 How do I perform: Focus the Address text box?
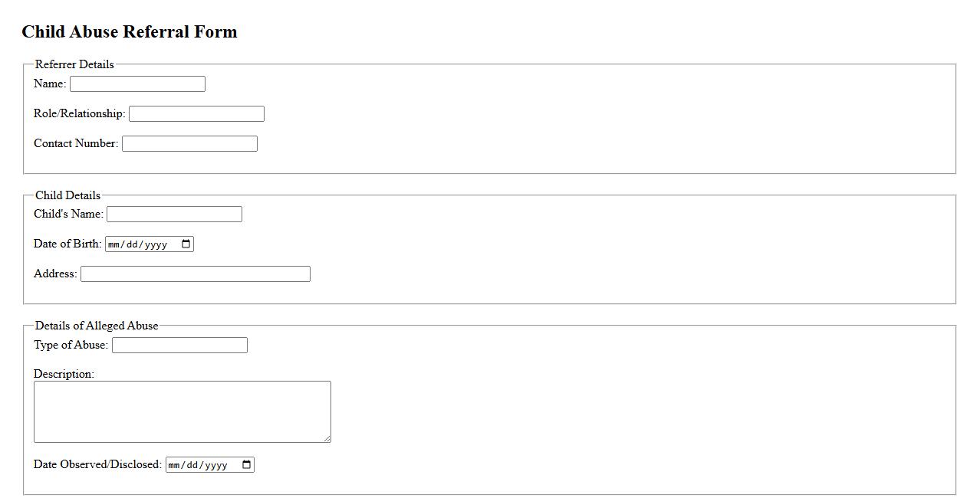[x=196, y=274]
